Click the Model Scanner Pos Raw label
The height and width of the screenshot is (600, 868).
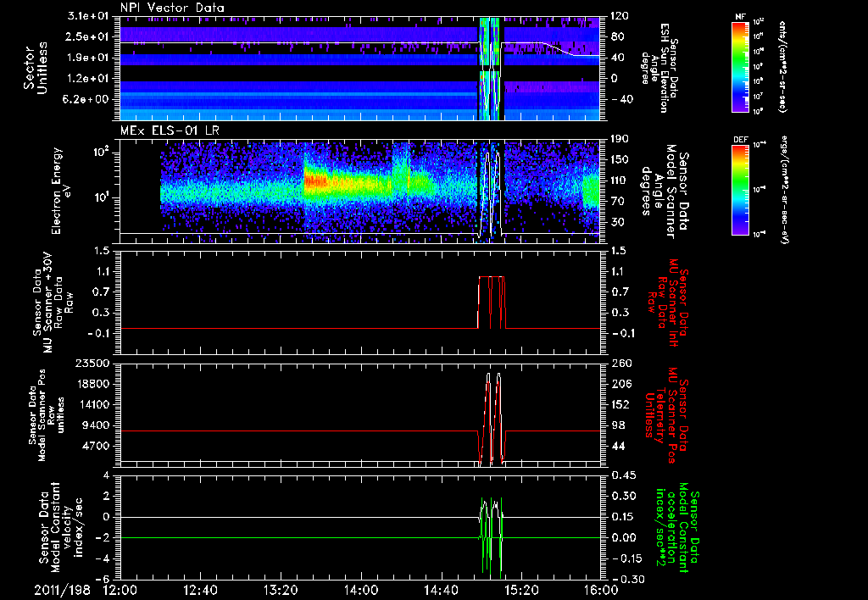tap(46, 415)
